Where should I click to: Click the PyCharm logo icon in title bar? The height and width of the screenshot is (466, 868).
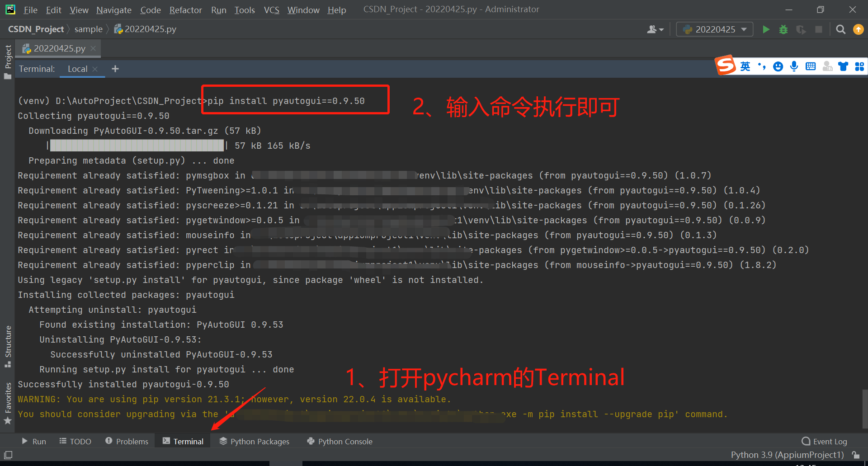[x=10, y=9]
